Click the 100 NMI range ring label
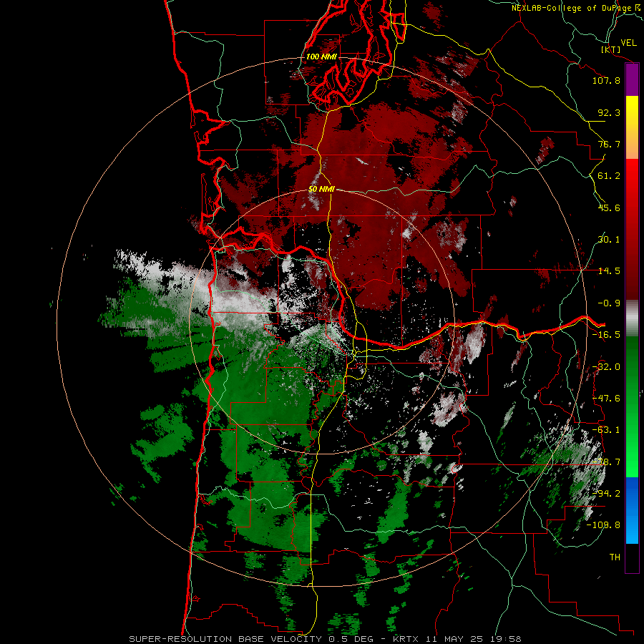This screenshot has width=644, height=644. coord(321,57)
